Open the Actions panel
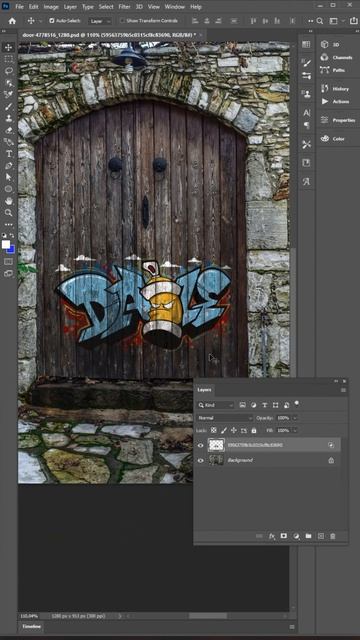 click(x=336, y=101)
